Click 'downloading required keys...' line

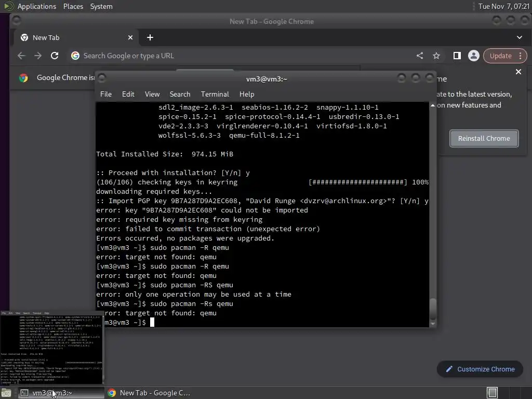pos(154,191)
